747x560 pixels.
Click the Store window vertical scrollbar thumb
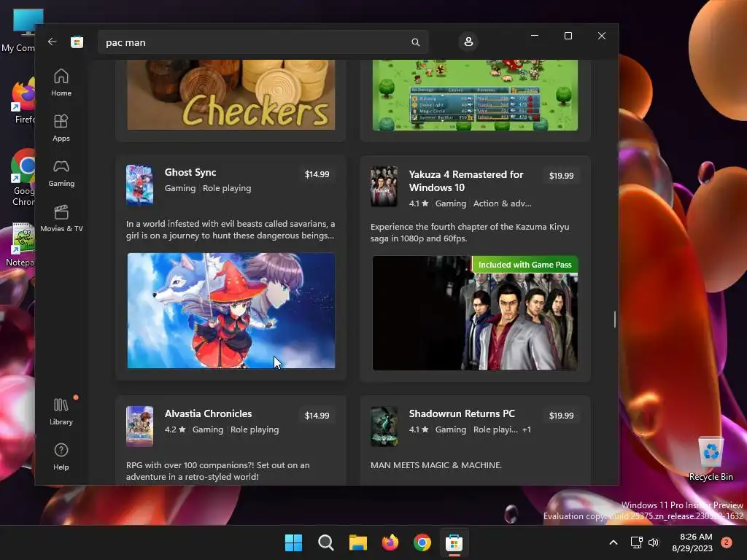pos(614,319)
